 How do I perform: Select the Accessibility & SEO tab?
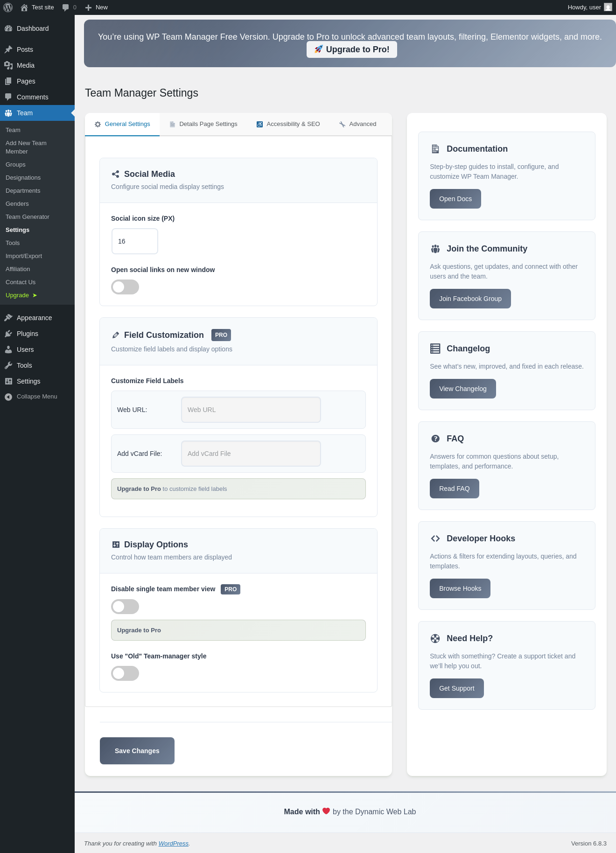point(288,124)
